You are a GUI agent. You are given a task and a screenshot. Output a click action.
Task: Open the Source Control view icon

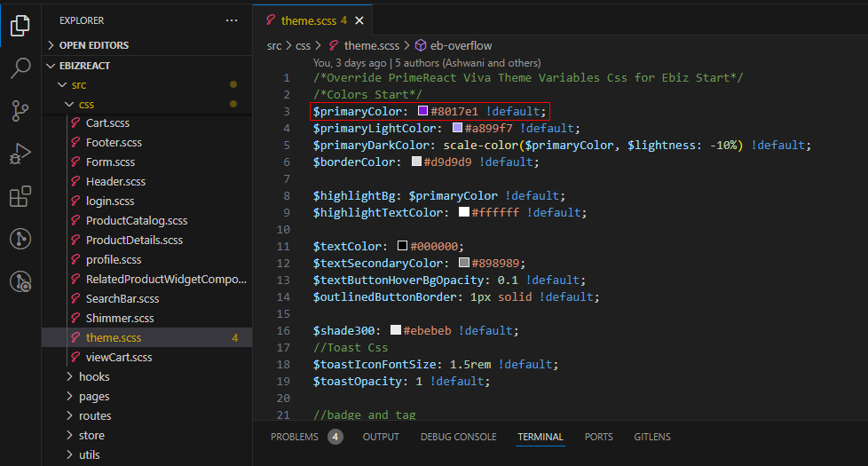tap(20, 111)
